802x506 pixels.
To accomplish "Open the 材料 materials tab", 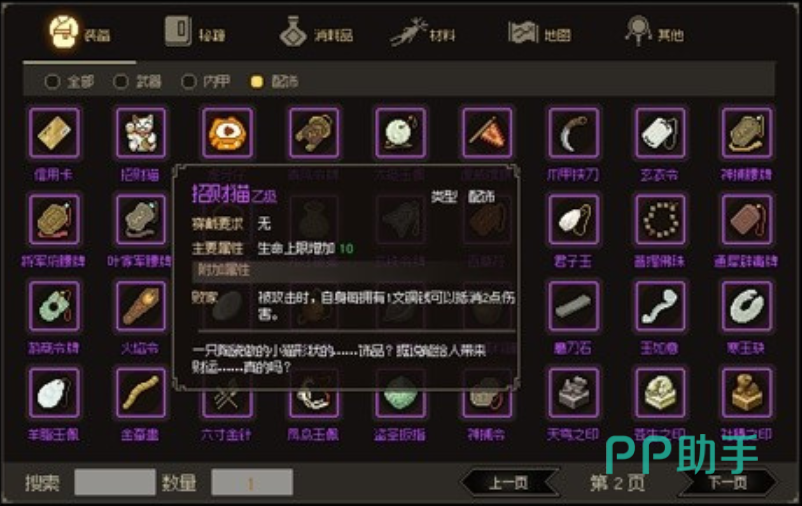I will (422, 33).
